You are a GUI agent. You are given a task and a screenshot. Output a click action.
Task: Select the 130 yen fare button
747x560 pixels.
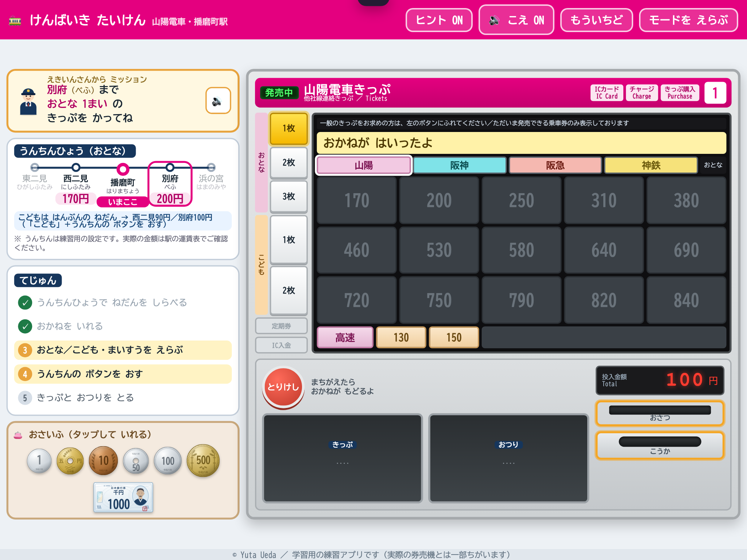pyautogui.click(x=401, y=338)
